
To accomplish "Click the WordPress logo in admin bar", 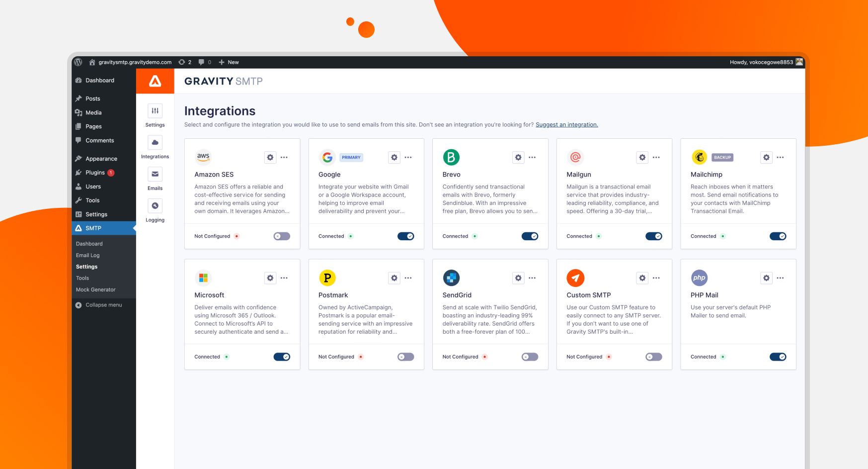I will pyautogui.click(x=78, y=62).
